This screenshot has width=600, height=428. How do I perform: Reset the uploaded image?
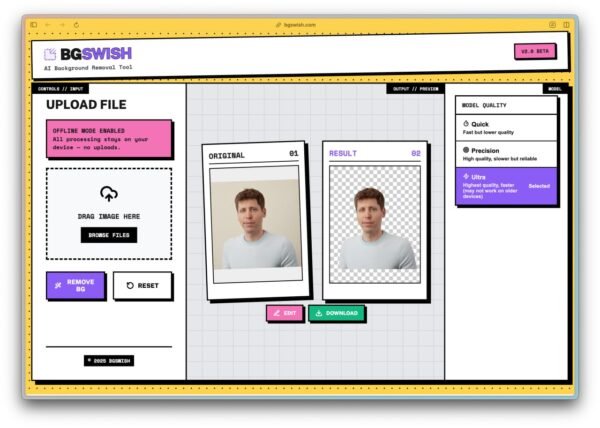tap(142, 285)
